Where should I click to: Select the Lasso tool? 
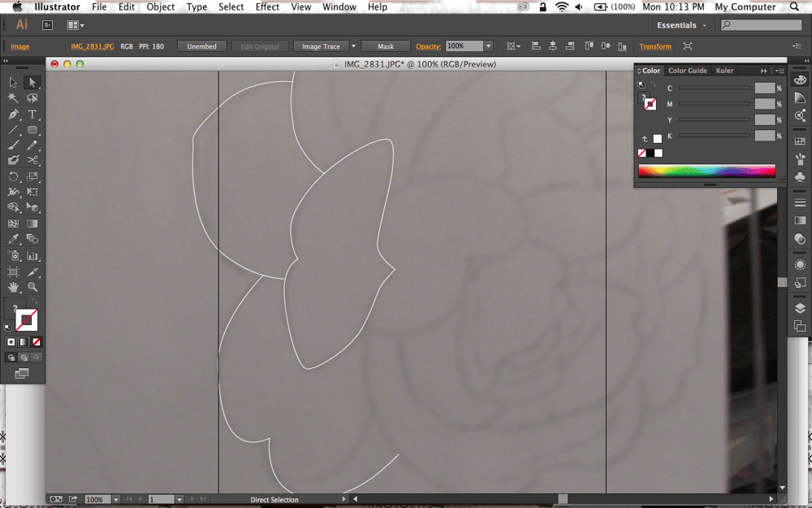click(x=32, y=98)
